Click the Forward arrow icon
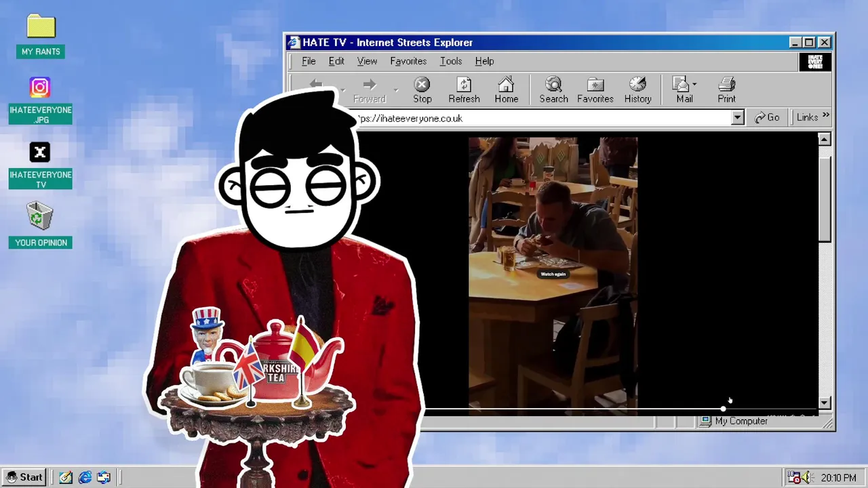Screen dimensions: 868x488 point(369,85)
